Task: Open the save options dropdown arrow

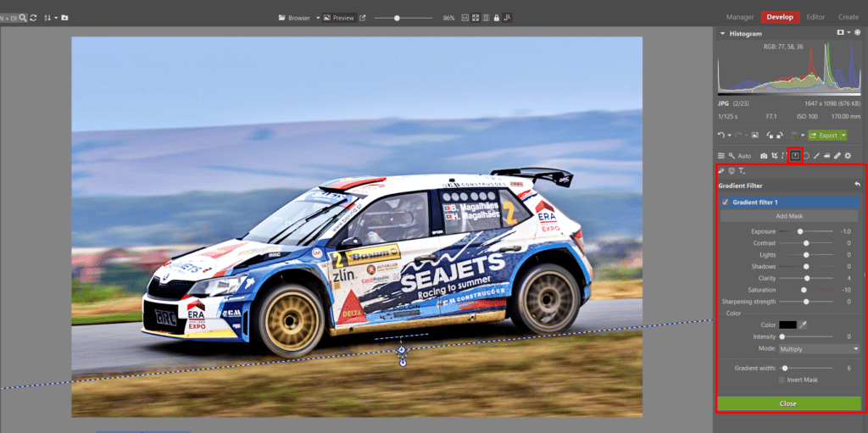Action: [803, 135]
